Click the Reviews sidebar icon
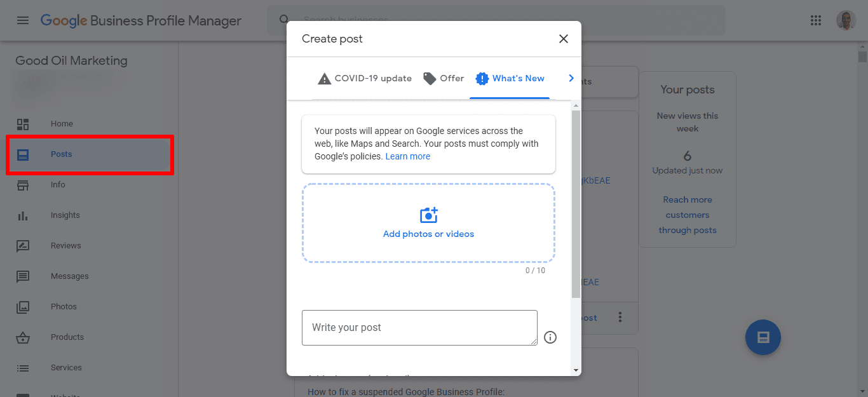Image resolution: width=868 pixels, height=397 pixels. 23,246
